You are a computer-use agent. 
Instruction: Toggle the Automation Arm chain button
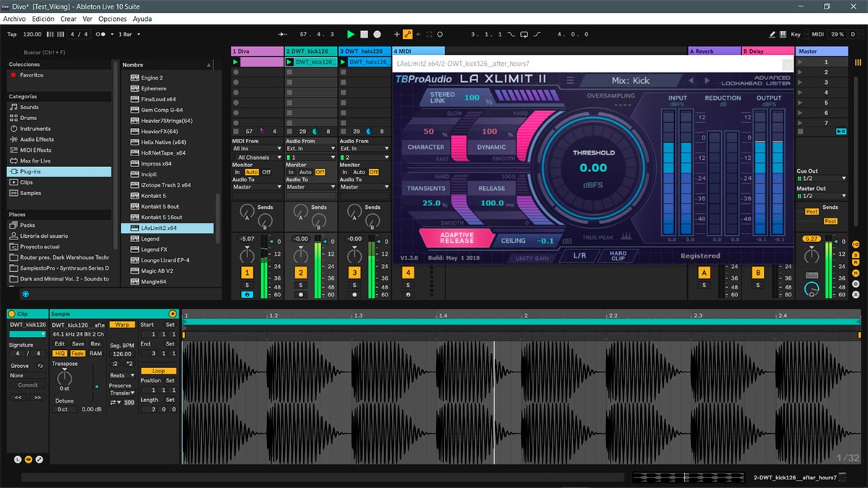coord(408,34)
